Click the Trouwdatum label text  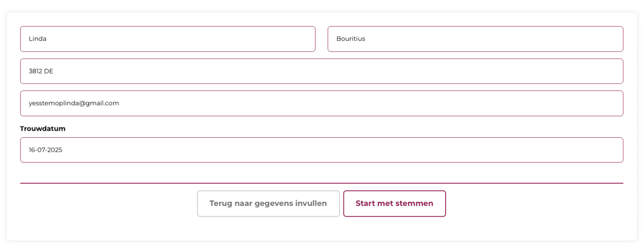[x=43, y=129]
